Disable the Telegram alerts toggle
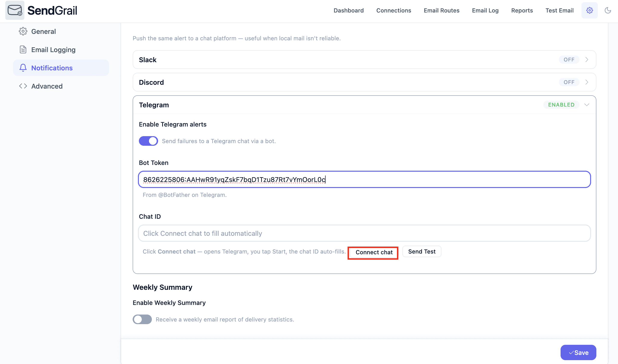 [148, 141]
